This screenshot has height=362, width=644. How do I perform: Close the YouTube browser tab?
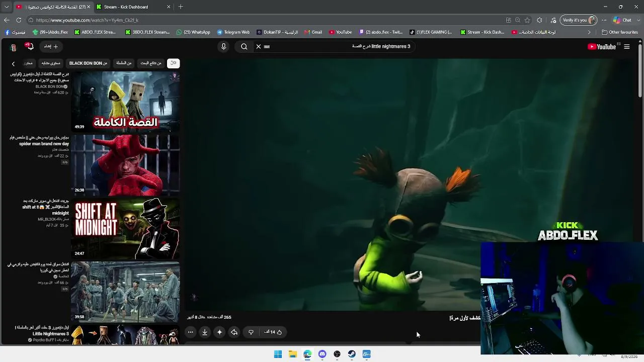click(x=89, y=7)
